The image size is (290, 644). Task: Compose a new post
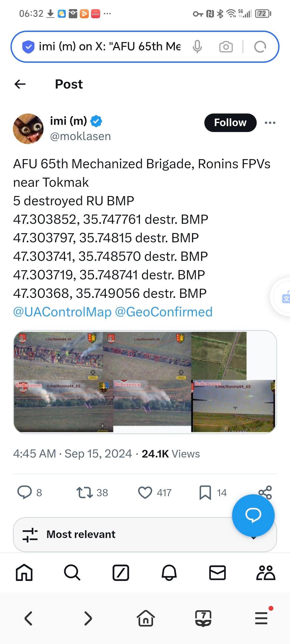pos(121,573)
